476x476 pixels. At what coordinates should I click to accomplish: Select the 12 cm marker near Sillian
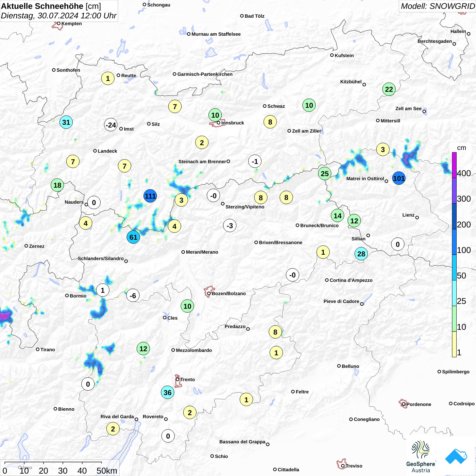click(354, 221)
